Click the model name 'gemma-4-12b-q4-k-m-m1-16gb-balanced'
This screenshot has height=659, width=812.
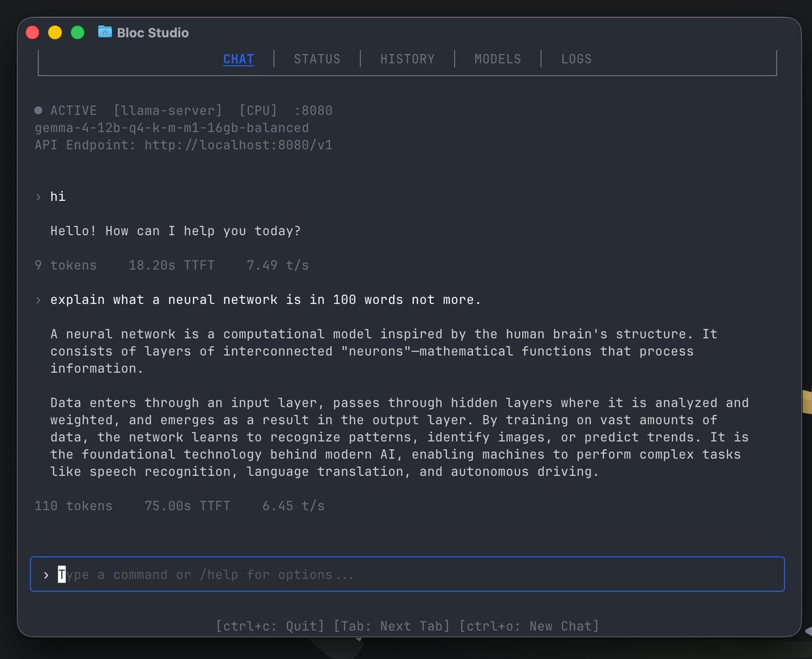click(x=172, y=128)
